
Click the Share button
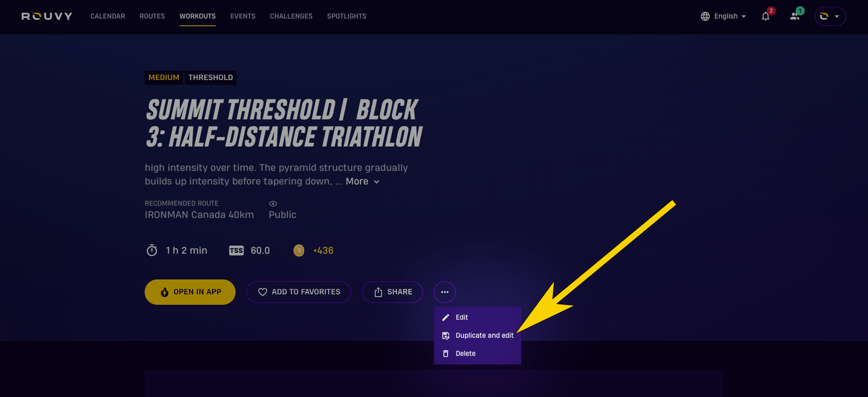click(x=392, y=292)
